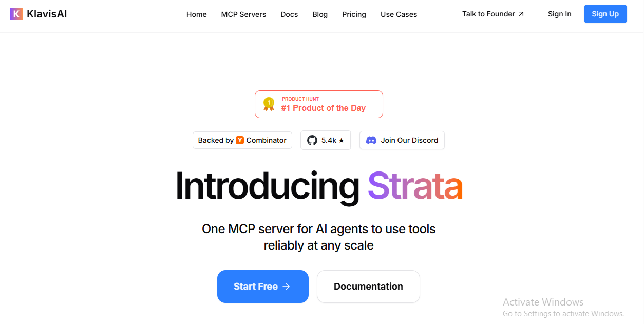The width and height of the screenshot is (644, 324).
Task: Open the Home menu item
Action: pos(196,14)
